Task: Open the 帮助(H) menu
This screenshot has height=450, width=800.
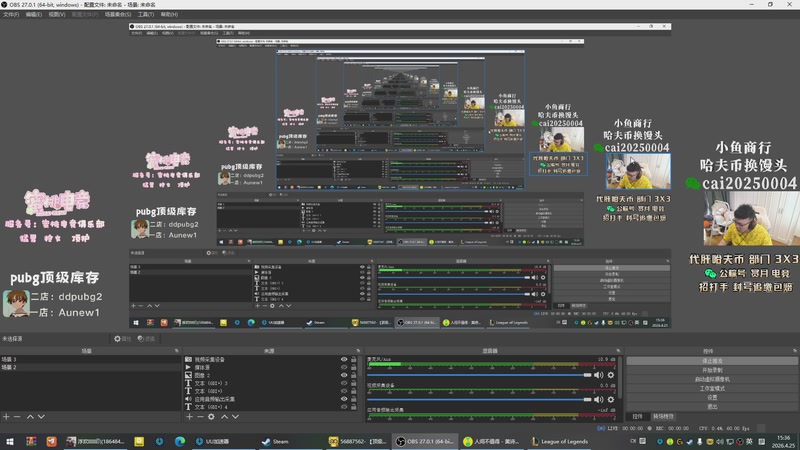Action: click(169, 14)
